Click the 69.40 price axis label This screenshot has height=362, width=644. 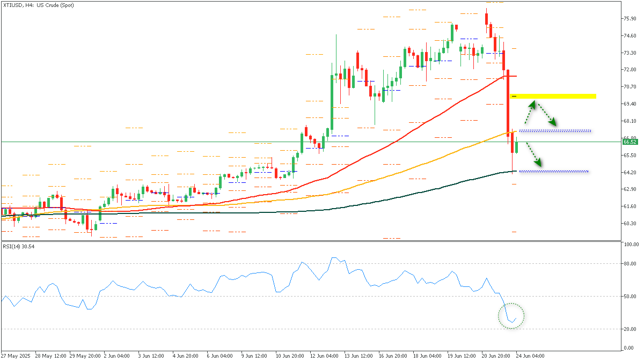tap(630, 104)
